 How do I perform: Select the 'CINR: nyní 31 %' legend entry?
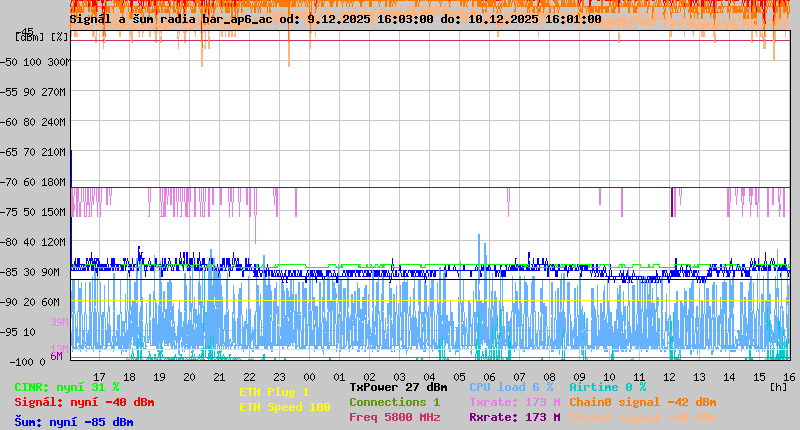point(67,387)
